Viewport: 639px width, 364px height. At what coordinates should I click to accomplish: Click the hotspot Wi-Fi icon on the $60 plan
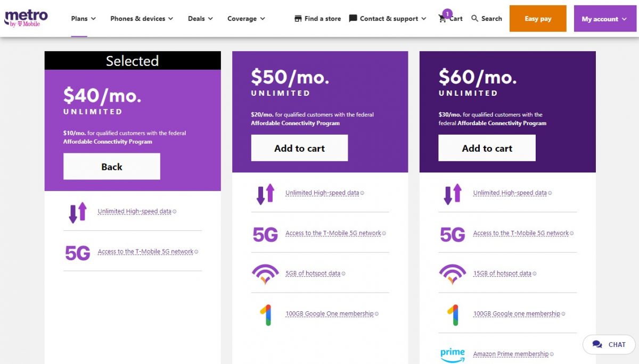[452, 275]
